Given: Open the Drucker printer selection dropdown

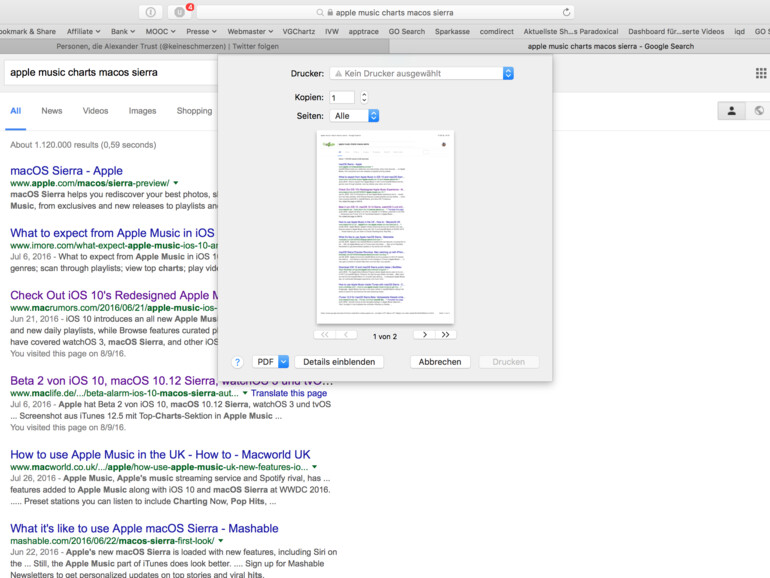Looking at the screenshot, I should (x=421, y=73).
